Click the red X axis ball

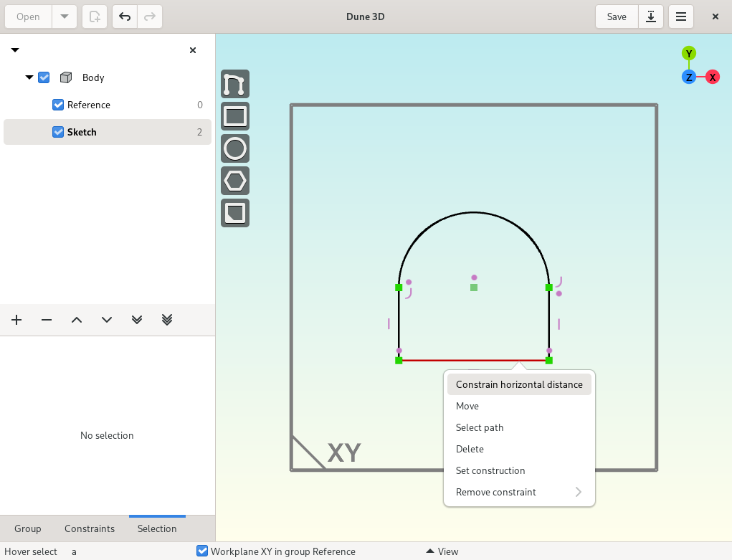(713, 77)
